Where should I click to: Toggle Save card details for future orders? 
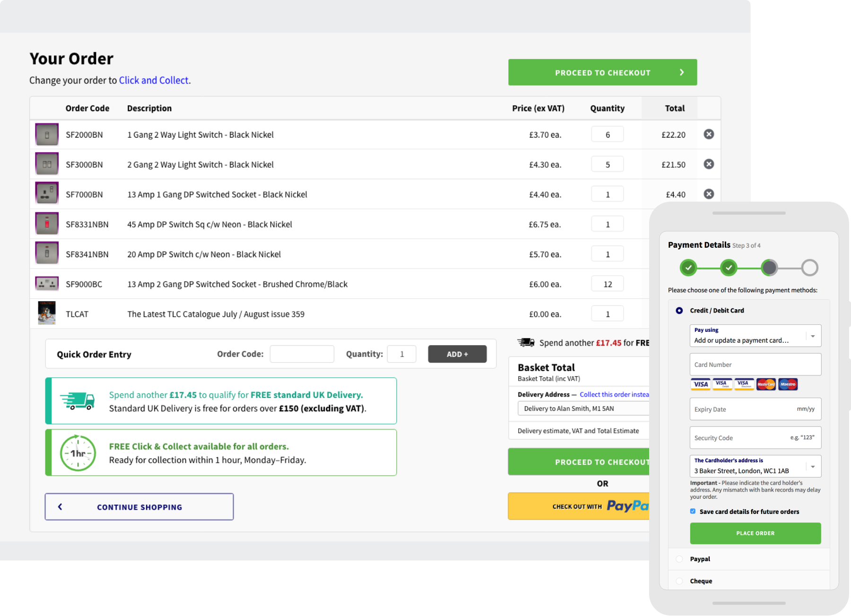[x=693, y=511]
